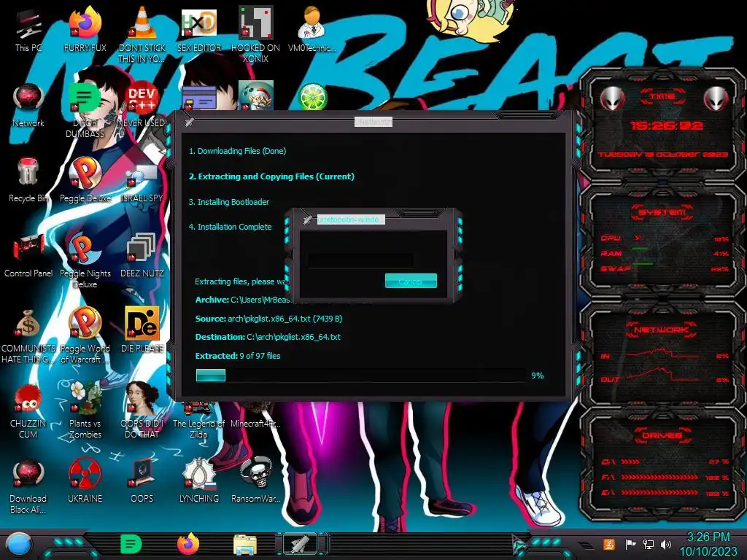The width and height of the screenshot is (747, 560).
Task: Click the 9% progress percentage label
Action: 538,376
